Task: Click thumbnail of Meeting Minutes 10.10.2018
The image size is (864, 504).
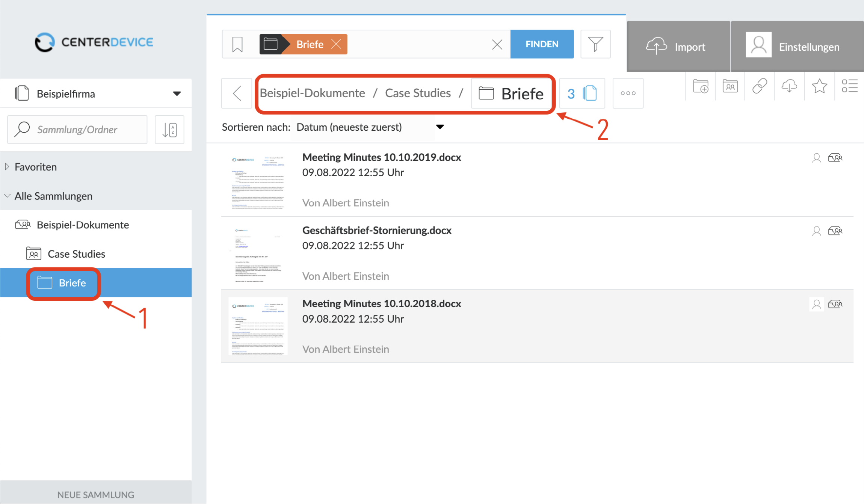Action: coord(258,326)
